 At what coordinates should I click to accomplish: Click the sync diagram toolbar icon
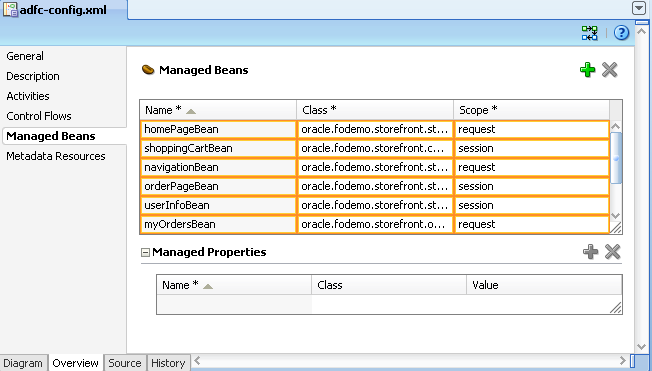[590, 33]
